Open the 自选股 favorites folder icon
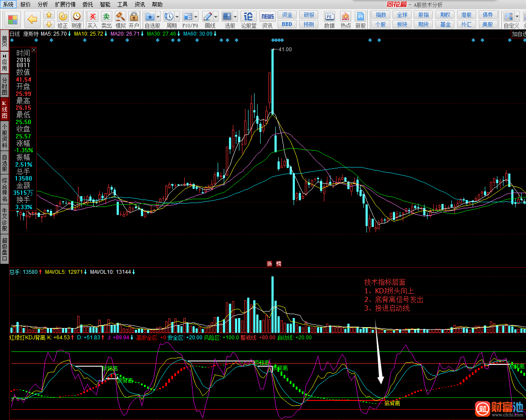This screenshot has width=526, height=420. click(150, 16)
